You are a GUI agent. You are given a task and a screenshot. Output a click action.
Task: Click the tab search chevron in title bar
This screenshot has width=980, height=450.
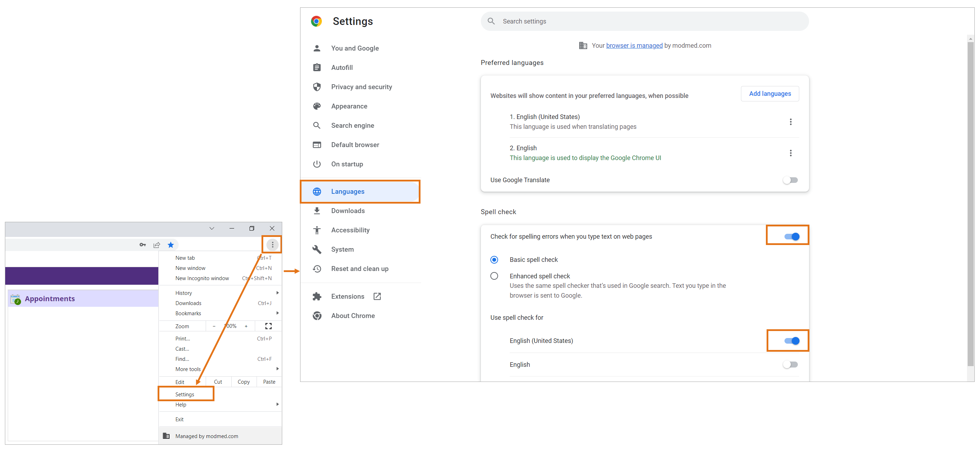212,228
